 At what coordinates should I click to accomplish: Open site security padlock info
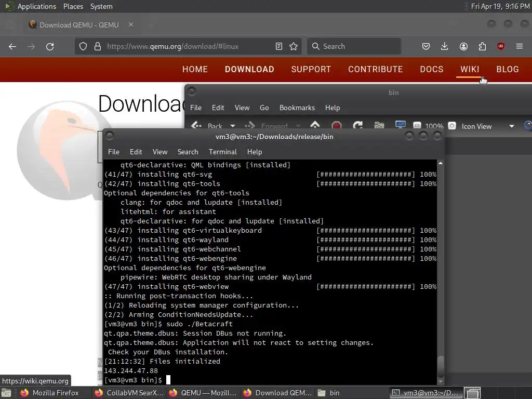pos(98,46)
